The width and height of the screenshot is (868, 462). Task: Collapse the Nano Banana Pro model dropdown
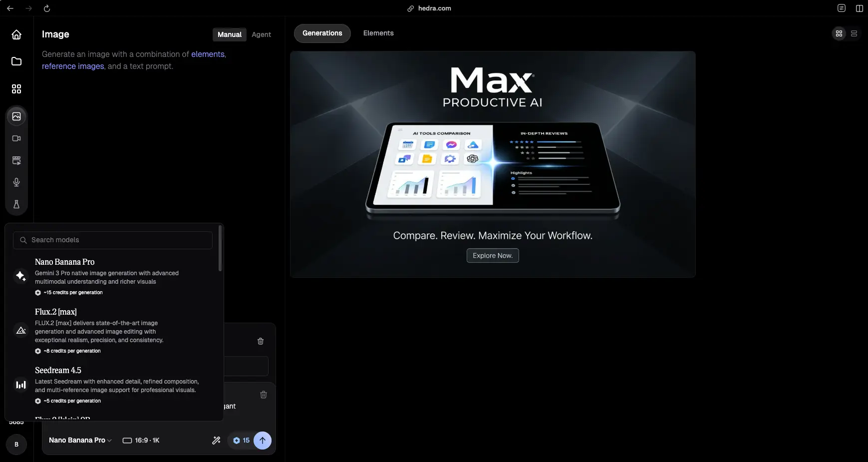tap(80, 441)
